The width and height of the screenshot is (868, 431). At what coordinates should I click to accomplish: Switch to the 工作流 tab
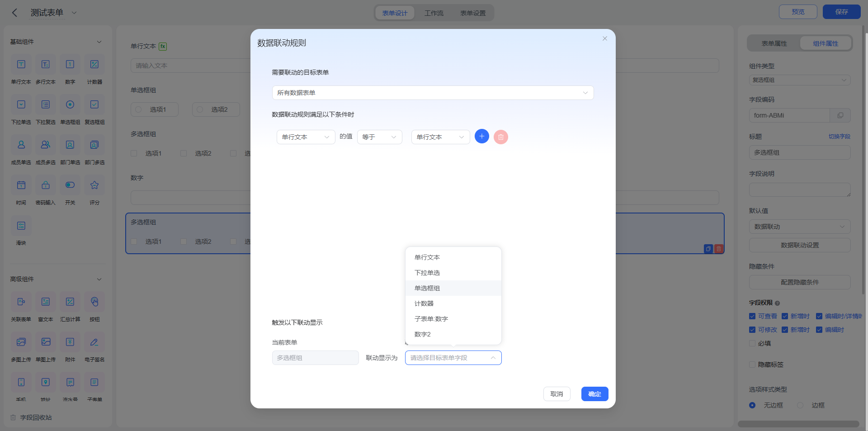click(434, 13)
